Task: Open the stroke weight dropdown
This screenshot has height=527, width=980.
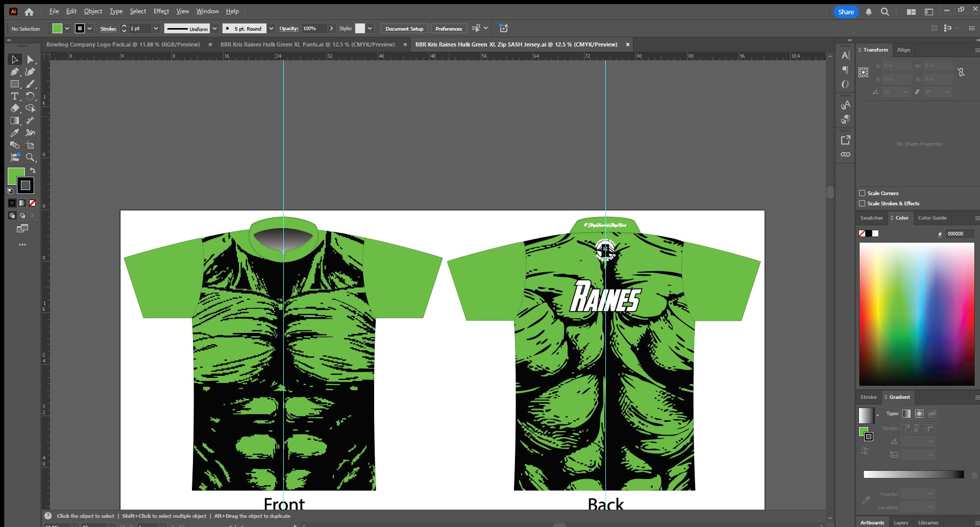Action: pyautogui.click(x=156, y=29)
